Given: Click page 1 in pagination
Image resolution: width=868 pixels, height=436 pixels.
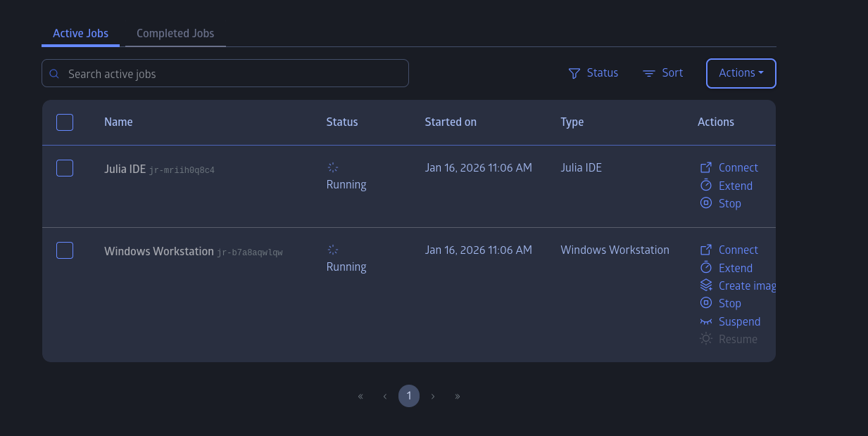Looking at the screenshot, I should point(409,396).
